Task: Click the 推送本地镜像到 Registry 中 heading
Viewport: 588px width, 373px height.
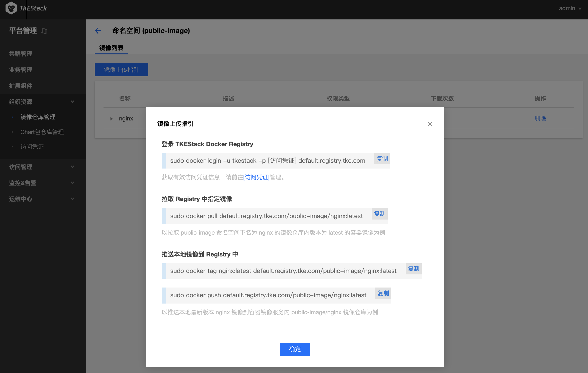Action: coord(200,254)
